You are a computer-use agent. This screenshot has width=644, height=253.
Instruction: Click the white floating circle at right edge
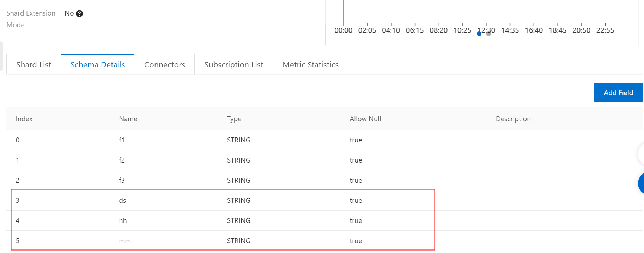641,154
